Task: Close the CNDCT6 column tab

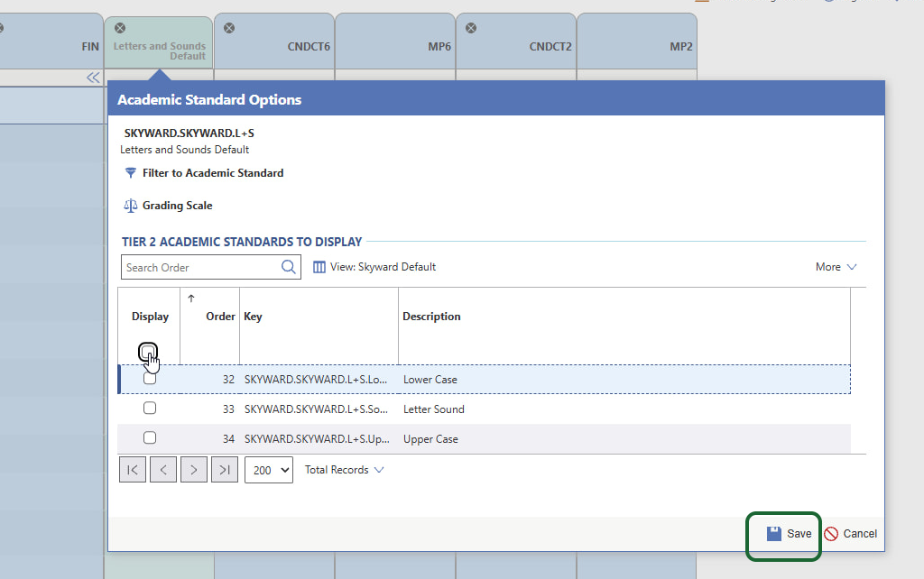Action: pos(229,28)
